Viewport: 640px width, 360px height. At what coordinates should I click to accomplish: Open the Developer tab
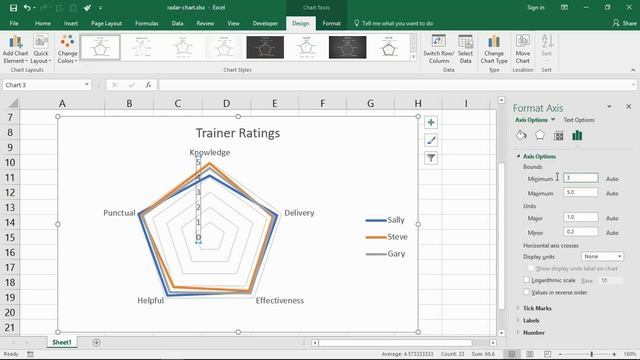click(265, 23)
